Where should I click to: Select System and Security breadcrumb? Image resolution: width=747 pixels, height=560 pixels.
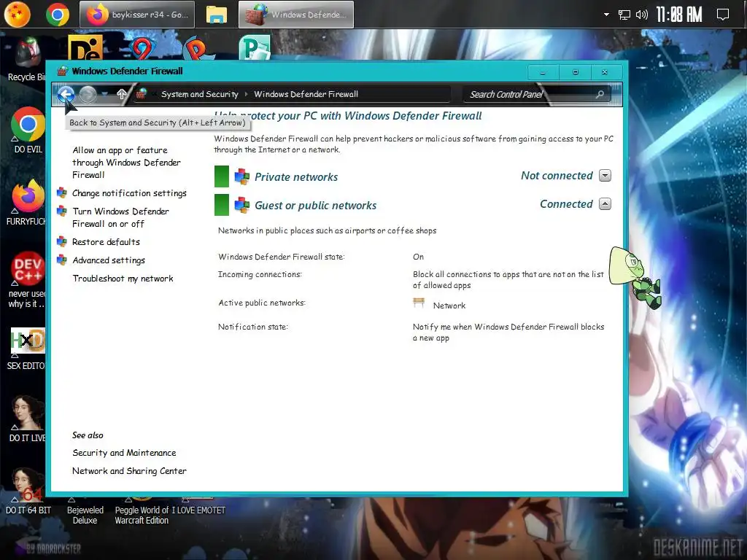[x=200, y=94]
